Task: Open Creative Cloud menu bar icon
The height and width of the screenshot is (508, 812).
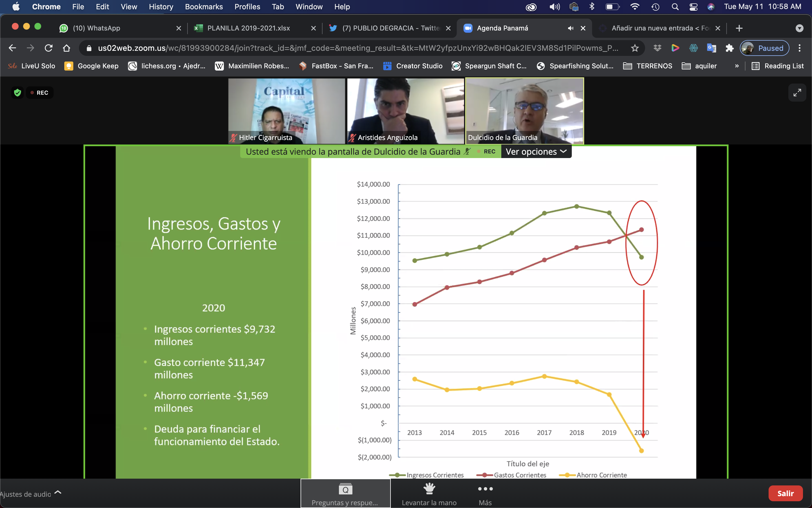Action: [531, 7]
